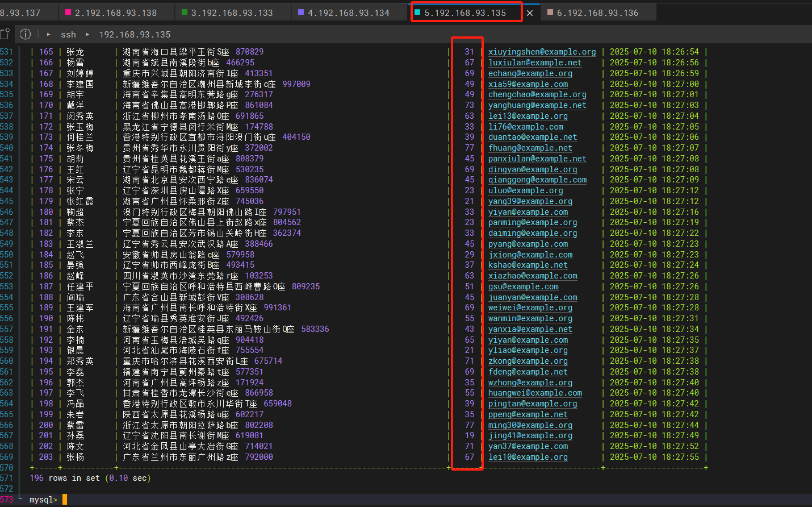Image resolution: width=812 pixels, height=507 pixels.
Task: Open ming30@example.org email link
Action: [530, 425]
